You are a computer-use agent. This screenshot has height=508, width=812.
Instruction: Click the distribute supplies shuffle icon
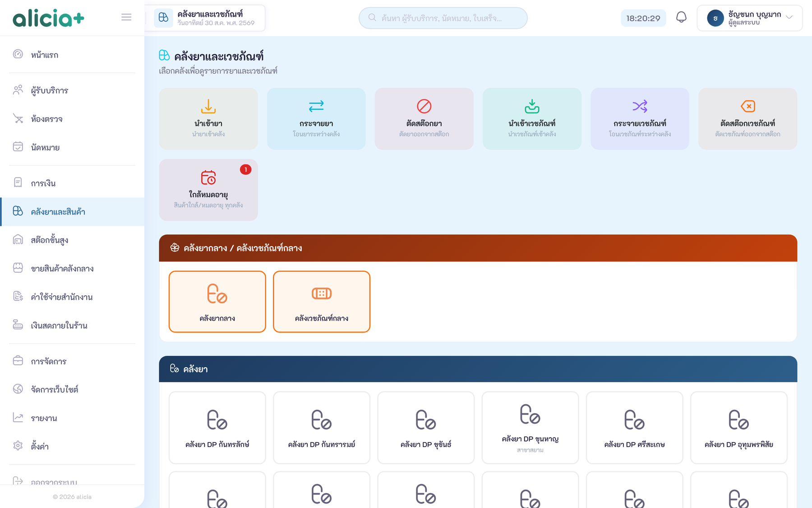(640, 106)
